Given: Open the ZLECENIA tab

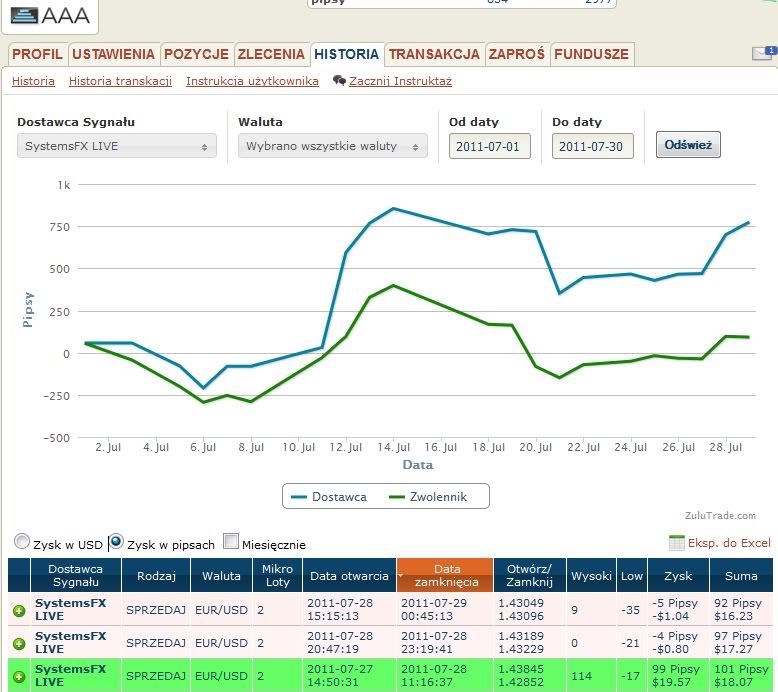Looking at the screenshot, I should pos(271,54).
